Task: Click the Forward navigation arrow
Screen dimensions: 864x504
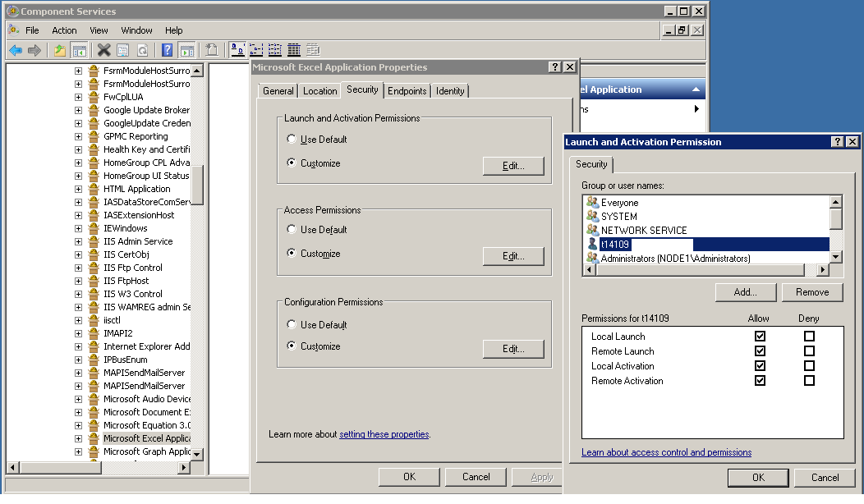Action: [33, 49]
